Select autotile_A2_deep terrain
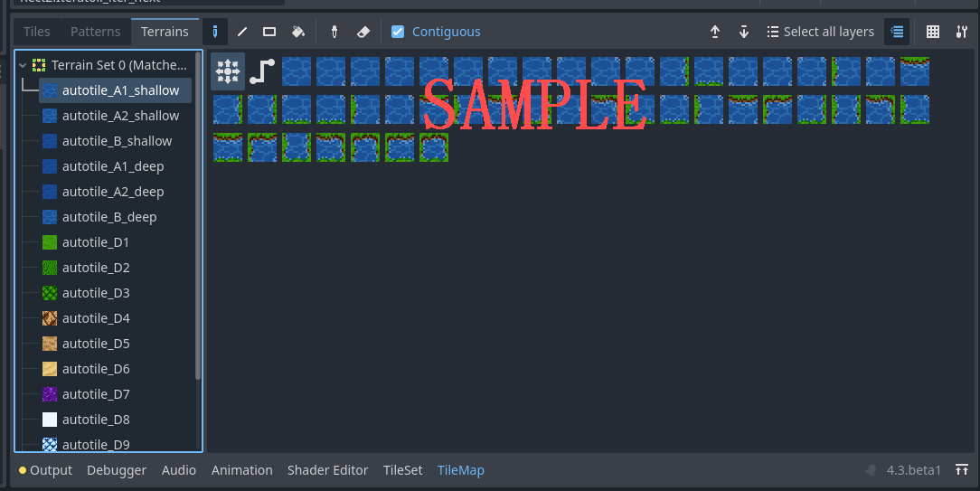 click(115, 192)
